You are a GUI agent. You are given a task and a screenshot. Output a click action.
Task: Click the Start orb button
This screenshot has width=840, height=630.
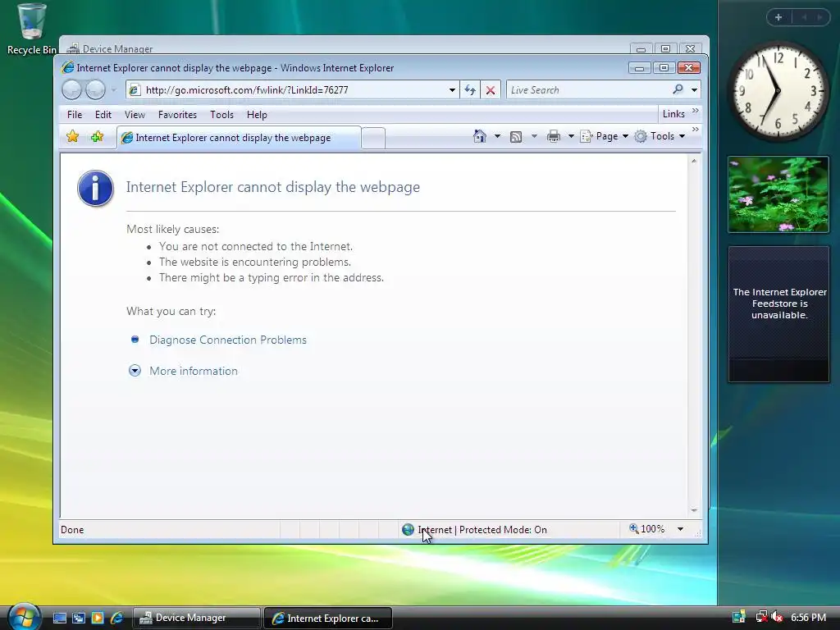(x=24, y=617)
